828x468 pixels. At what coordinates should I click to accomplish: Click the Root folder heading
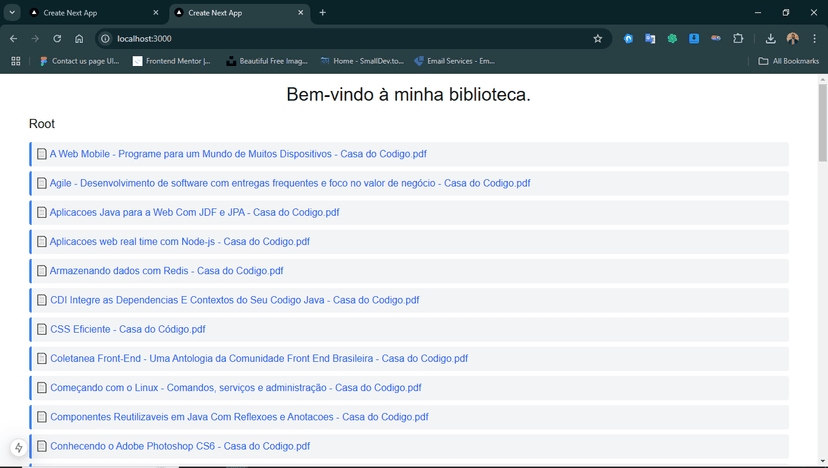coord(42,124)
